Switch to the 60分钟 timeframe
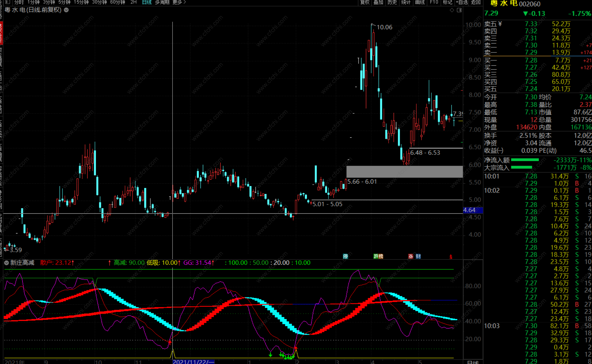 (118, 2)
